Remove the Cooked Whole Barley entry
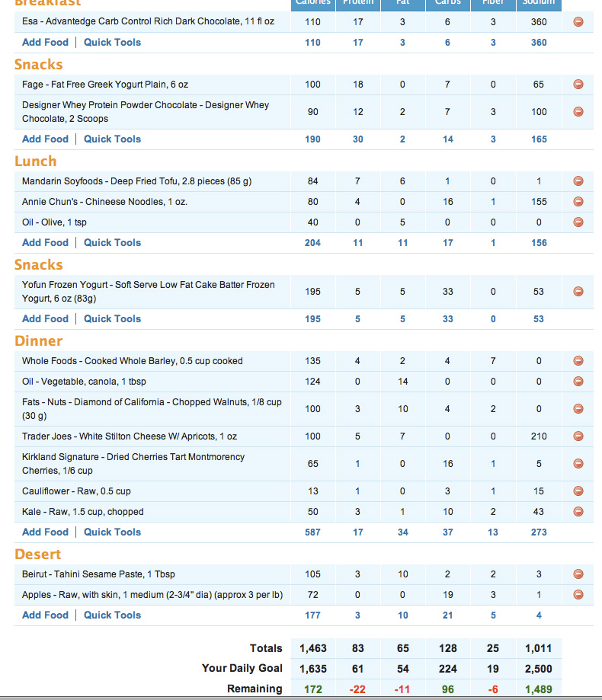Screen dimensions: 602x700 point(578,360)
